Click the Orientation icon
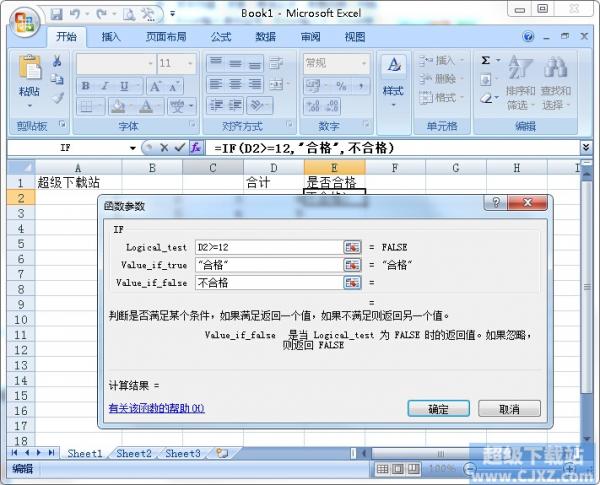600x485 pixels. point(256,105)
